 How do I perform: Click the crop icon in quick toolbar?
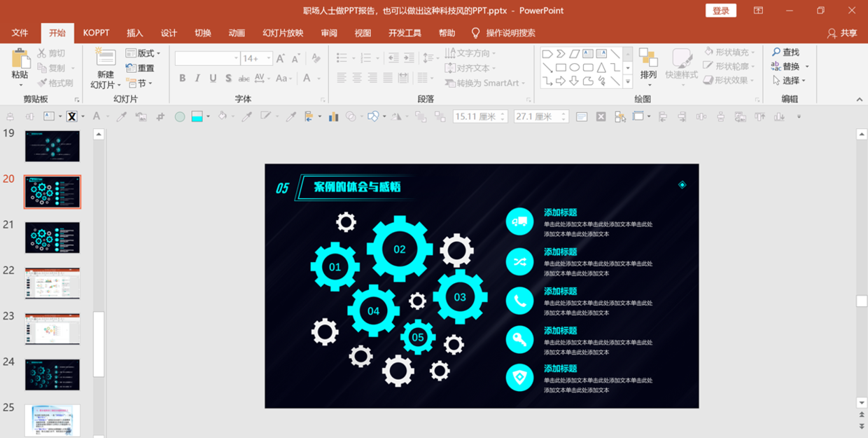[160, 117]
